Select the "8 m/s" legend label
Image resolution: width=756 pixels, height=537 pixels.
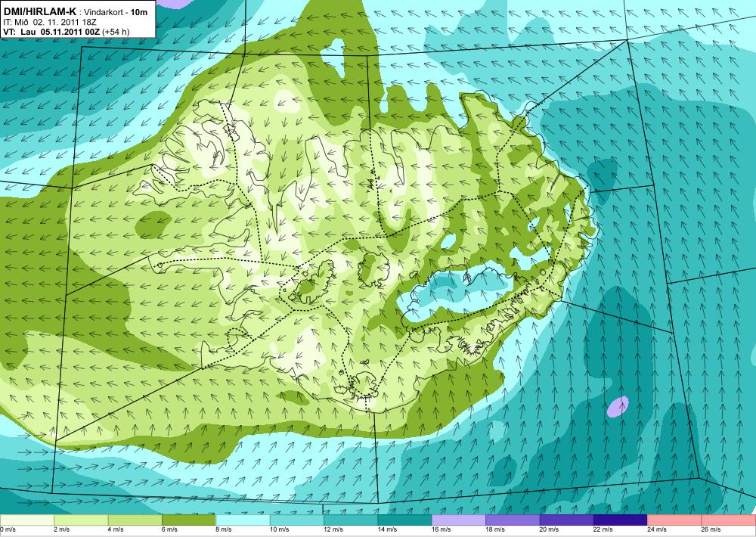pos(224,529)
